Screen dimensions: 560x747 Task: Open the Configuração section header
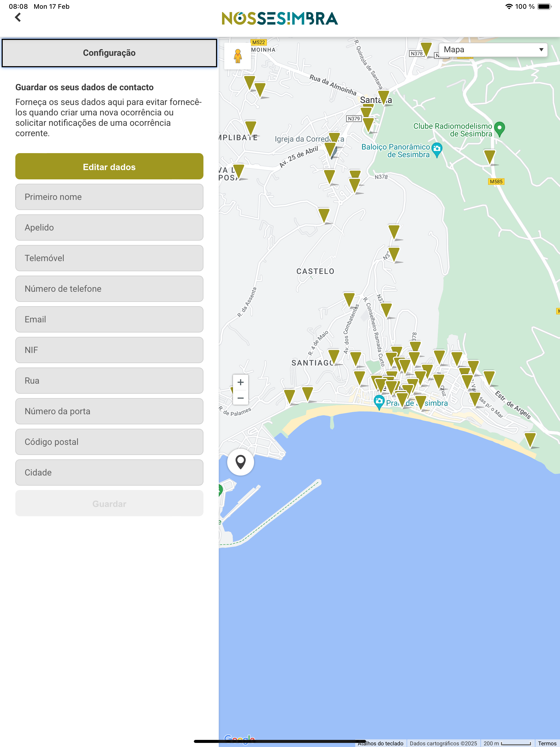pyautogui.click(x=109, y=53)
